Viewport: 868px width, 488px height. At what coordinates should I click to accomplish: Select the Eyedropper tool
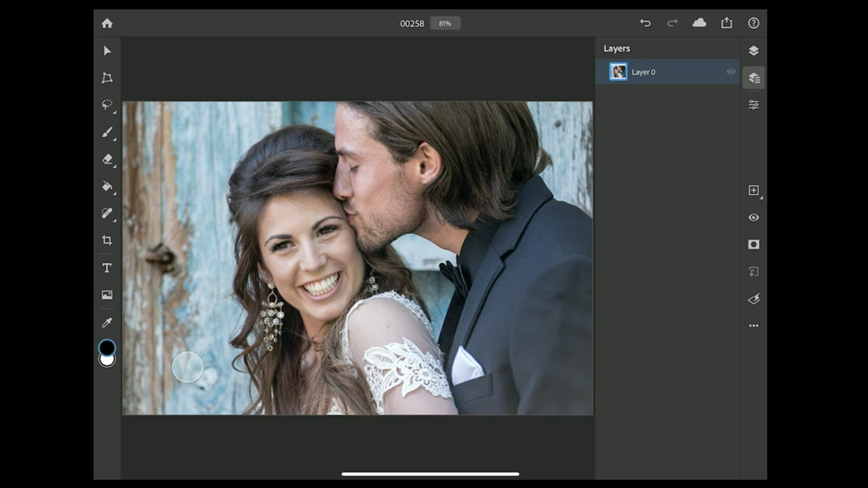107,323
